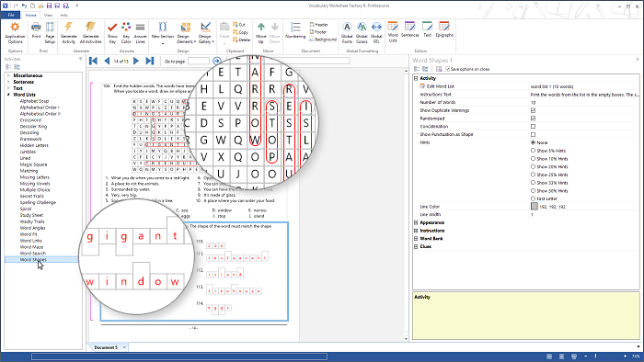Collapse the Word Lists tree node
Image resolution: width=644 pixels, height=362 pixels.
pyautogui.click(x=8, y=95)
